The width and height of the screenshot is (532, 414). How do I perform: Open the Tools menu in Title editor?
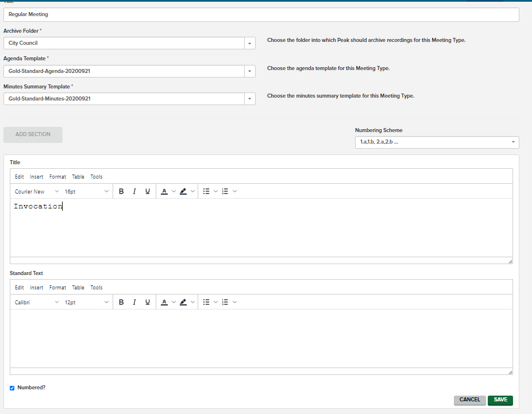97,177
